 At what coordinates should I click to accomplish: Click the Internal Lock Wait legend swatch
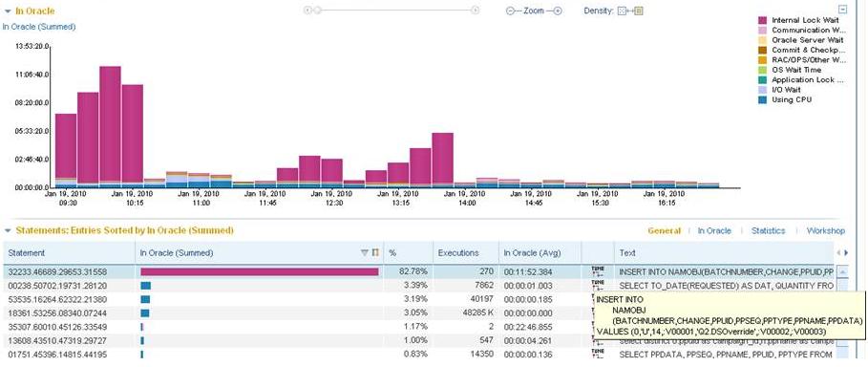click(x=762, y=20)
